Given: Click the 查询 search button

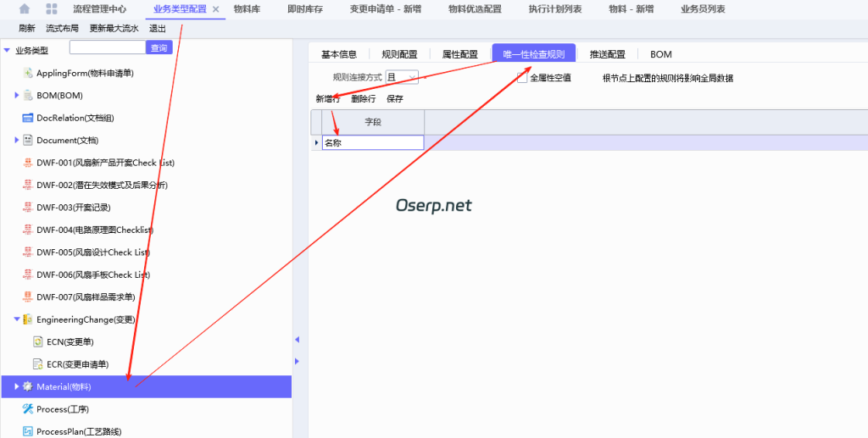Looking at the screenshot, I should click(x=159, y=47).
